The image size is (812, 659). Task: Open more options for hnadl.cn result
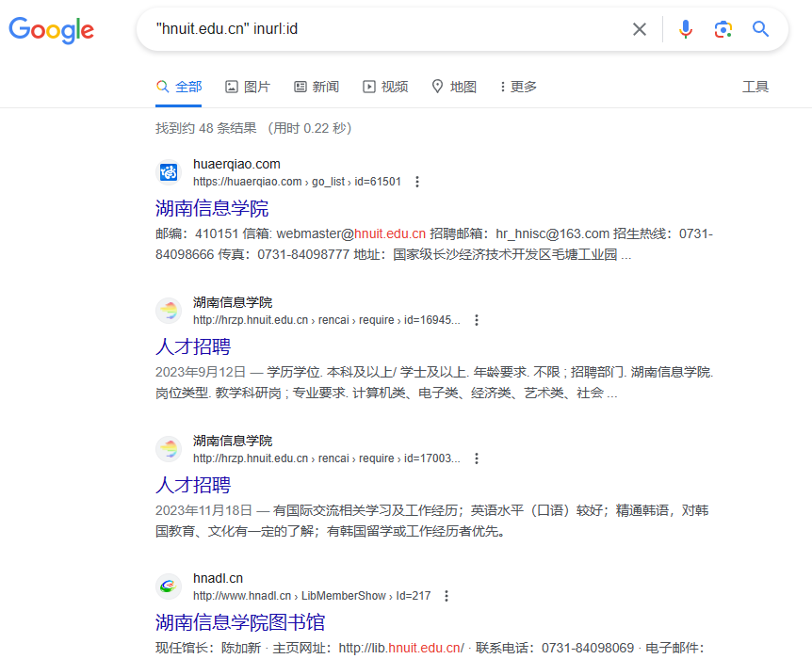point(447,596)
